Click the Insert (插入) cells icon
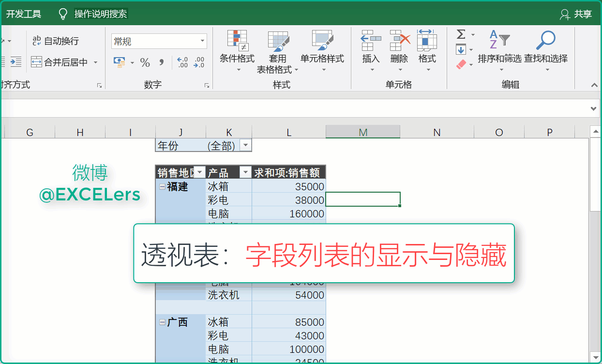Screen dimensions: 602x364 pyautogui.click(x=371, y=41)
